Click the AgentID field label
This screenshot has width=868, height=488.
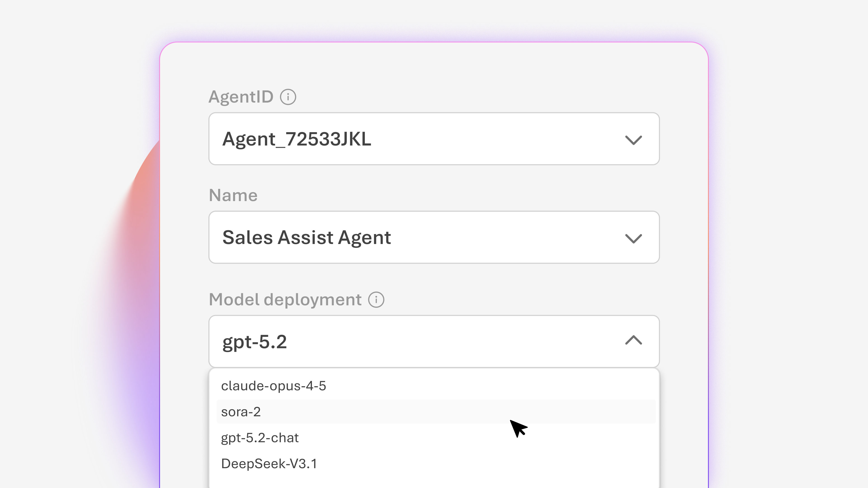pyautogui.click(x=241, y=97)
